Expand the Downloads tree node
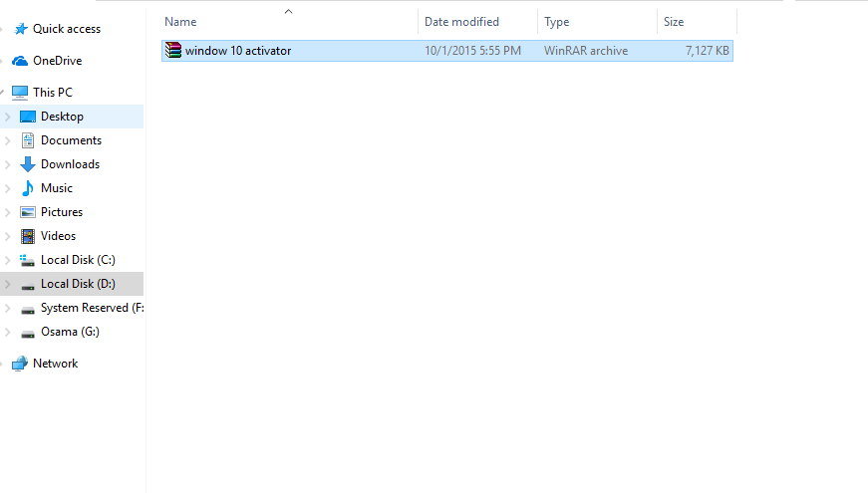Screen dimensions: 868x493 pyautogui.click(x=8, y=164)
